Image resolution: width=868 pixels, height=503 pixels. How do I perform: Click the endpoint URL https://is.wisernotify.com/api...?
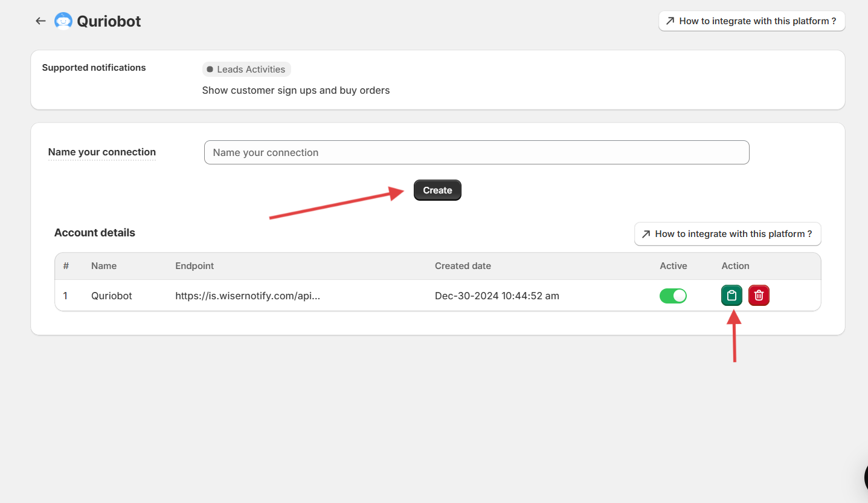[x=248, y=296]
